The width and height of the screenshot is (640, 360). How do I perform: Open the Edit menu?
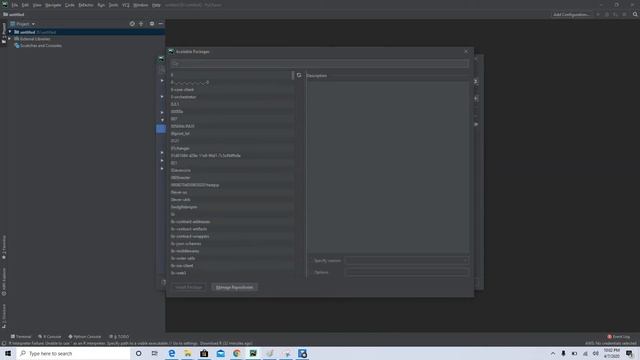[25, 5]
